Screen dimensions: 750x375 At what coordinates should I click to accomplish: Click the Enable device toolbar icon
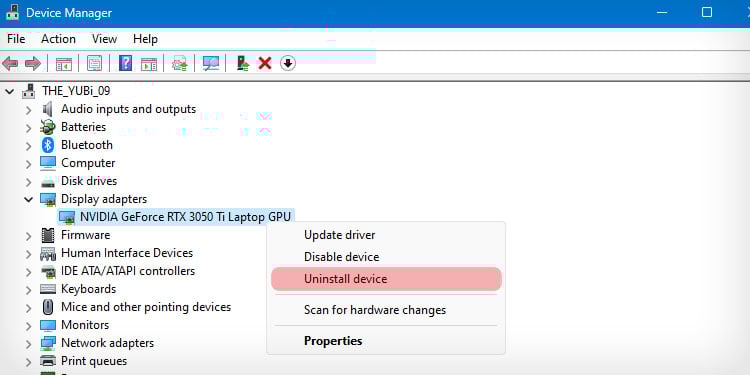(x=243, y=63)
